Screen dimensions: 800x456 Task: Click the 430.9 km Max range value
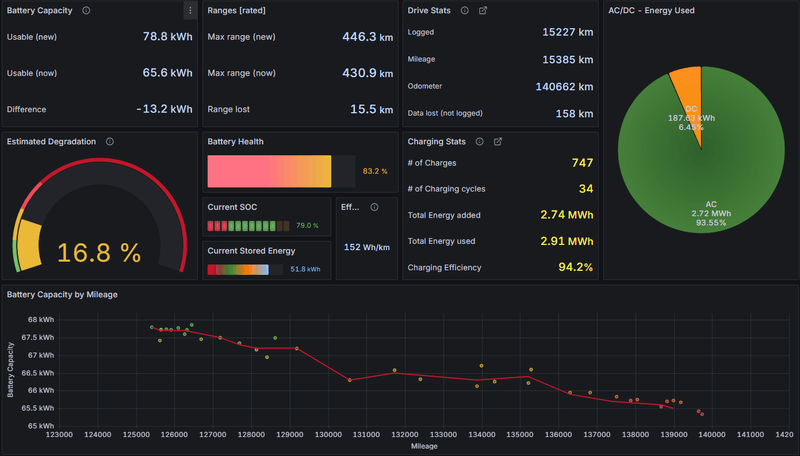point(367,73)
